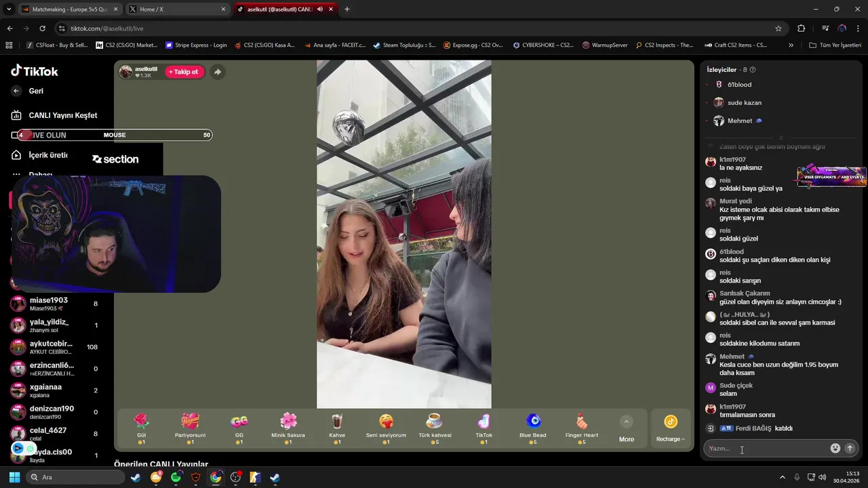The image size is (868, 488).
Task: Open yala_yildiz_ live channel
Action: (54, 325)
